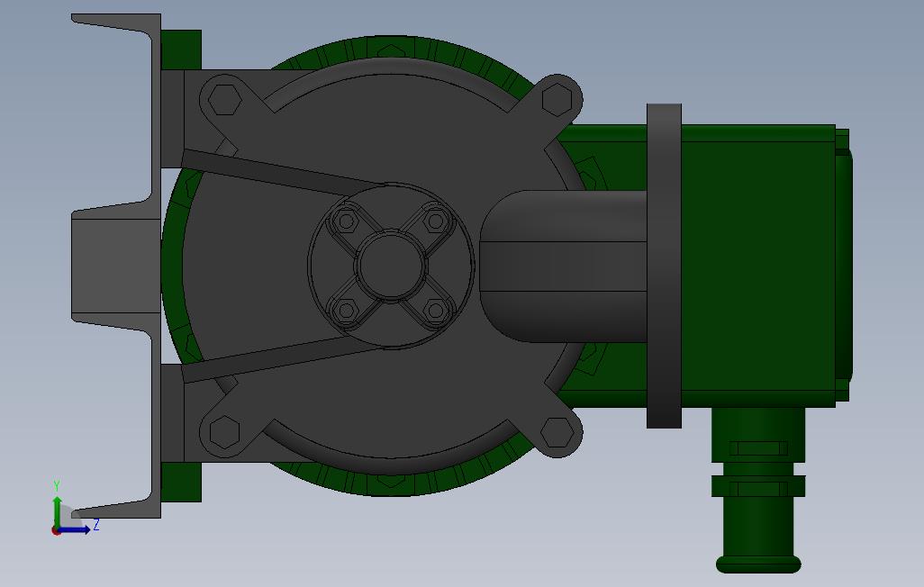Viewport: 924px width, 587px height.
Task: Select the dark flange ring around the motor
Action: tap(664, 266)
